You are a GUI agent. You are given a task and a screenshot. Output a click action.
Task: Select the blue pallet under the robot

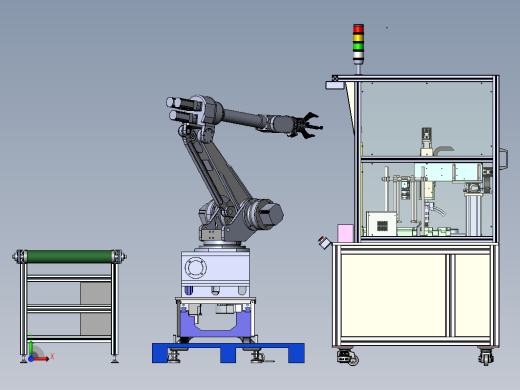click(x=228, y=353)
